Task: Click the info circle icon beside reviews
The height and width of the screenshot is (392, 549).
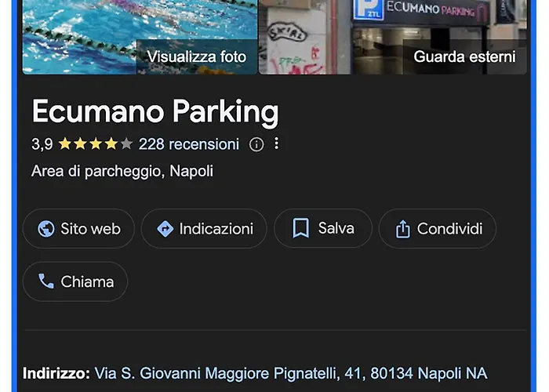Action: click(x=256, y=144)
